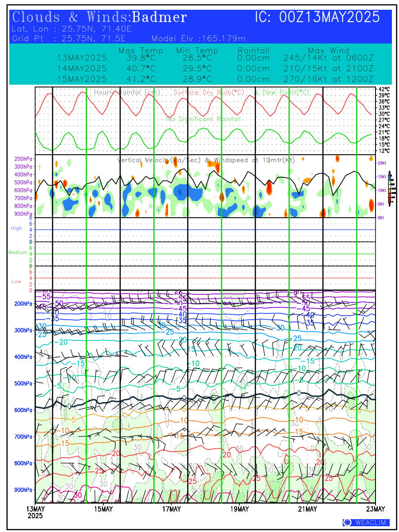399x532 pixels.
Task: Click the 'Clouds & Winds:Badmer' title
Action: (x=100, y=17)
